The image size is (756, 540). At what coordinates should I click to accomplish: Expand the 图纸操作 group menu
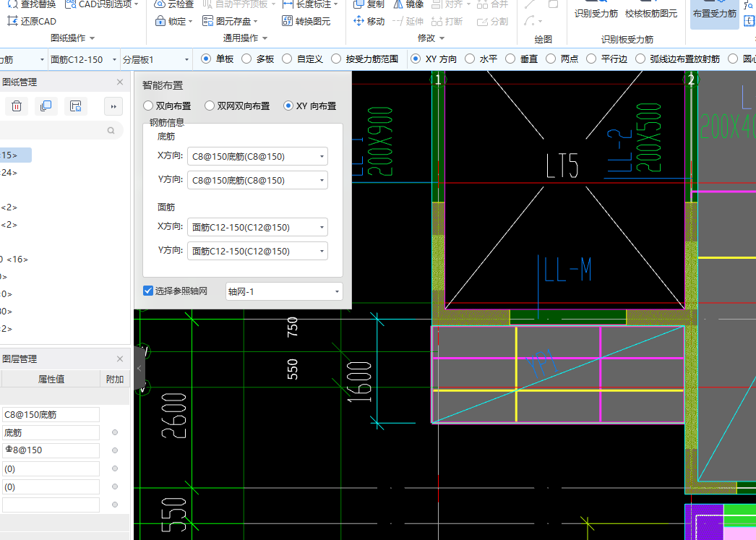click(x=72, y=38)
